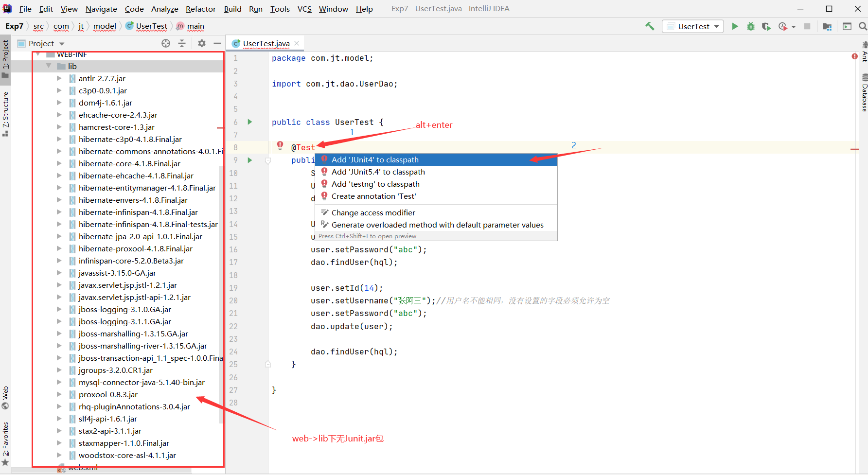
Task: Open the Project Structure dialog icon
Action: pos(827,26)
